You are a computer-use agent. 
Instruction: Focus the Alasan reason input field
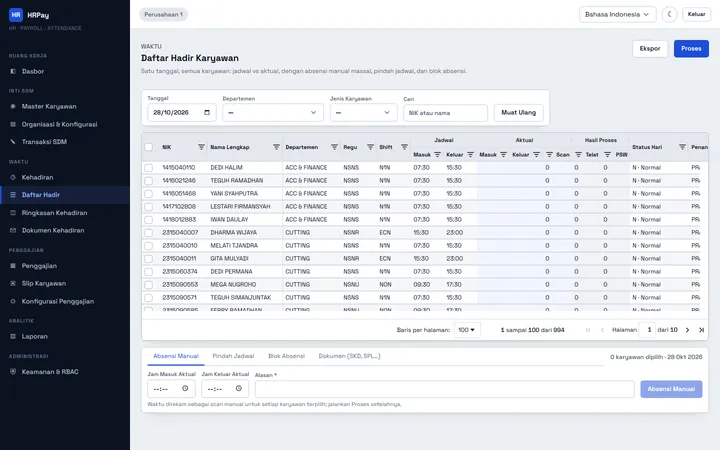[x=444, y=389]
